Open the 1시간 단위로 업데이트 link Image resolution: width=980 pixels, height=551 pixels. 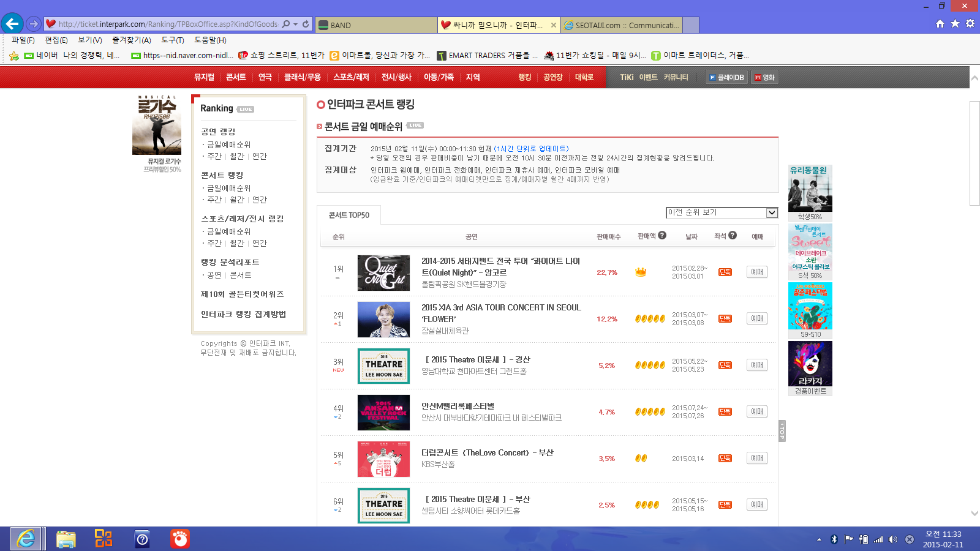pos(531,149)
